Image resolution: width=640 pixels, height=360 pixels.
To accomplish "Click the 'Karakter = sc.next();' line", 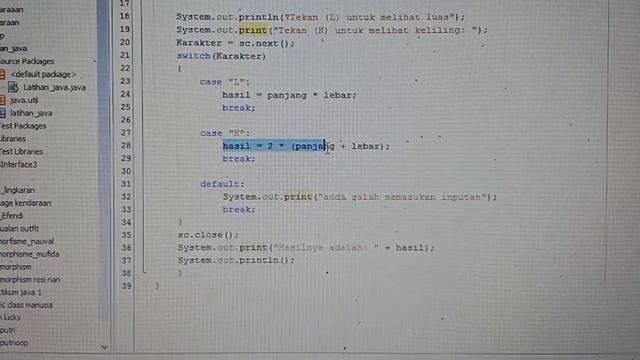I will [235, 43].
